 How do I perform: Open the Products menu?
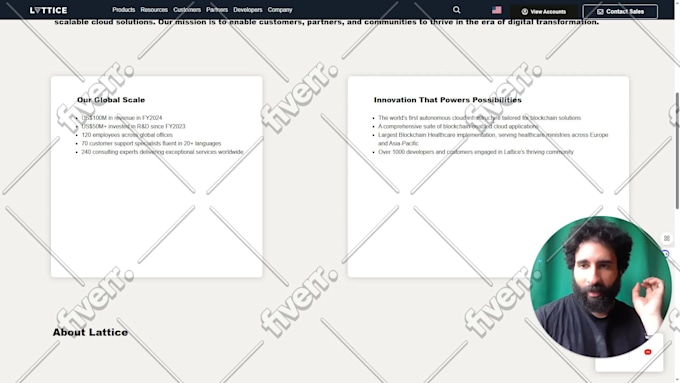point(124,10)
